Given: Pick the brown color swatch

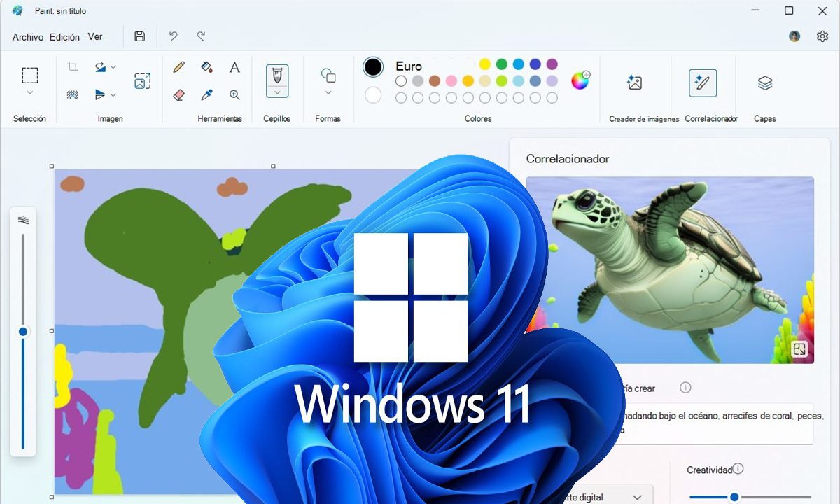Looking at the screenshot, I should [x=435, y=81].
